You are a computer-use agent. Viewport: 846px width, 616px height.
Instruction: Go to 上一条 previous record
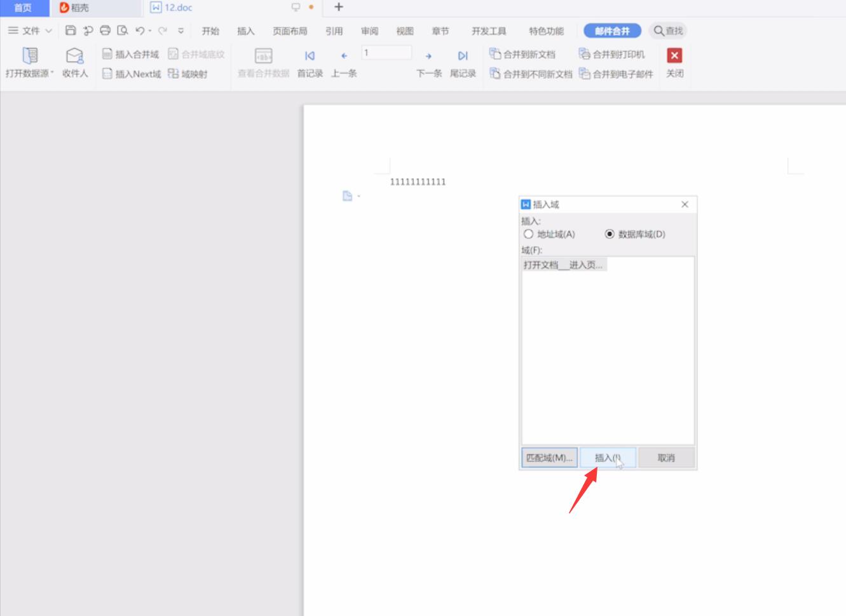(344, 64)
